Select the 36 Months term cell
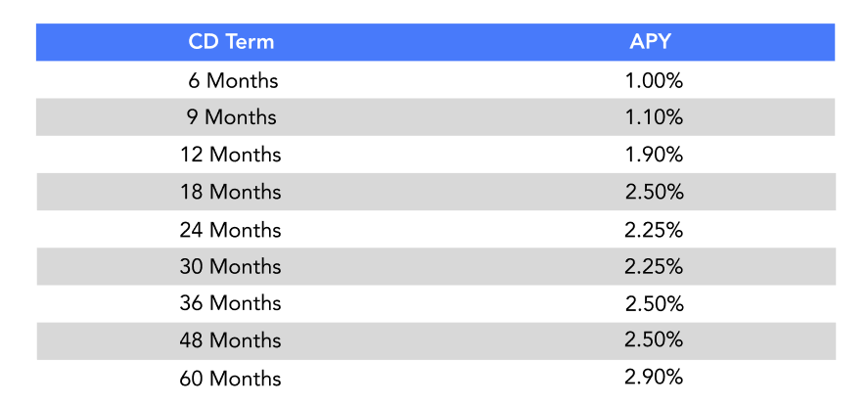This screenshot has height=406, width=868. tap(230, 303)
